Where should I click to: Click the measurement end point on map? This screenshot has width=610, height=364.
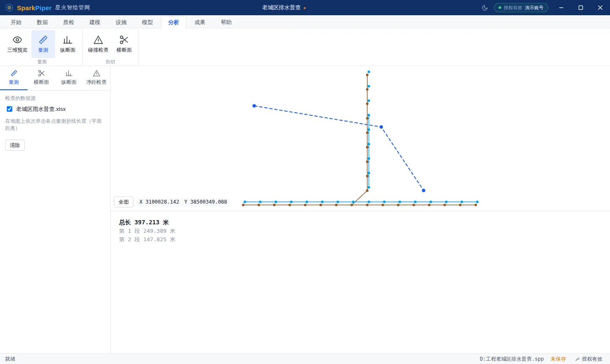tap(424, 190)
